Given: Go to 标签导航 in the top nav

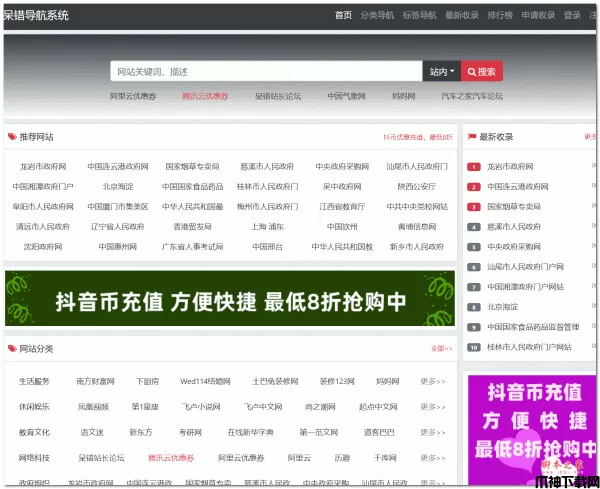Looking at the screenshot, I should coord(419,15).
